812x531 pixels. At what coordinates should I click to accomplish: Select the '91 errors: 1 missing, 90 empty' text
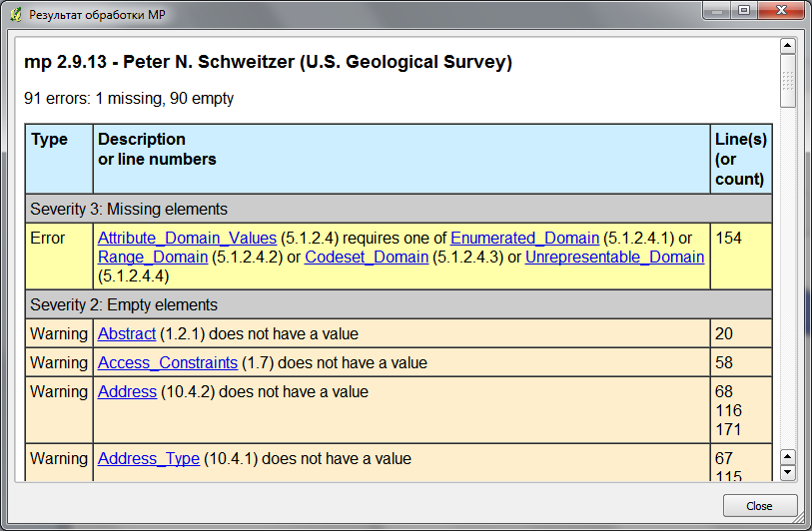coord(129,99)
